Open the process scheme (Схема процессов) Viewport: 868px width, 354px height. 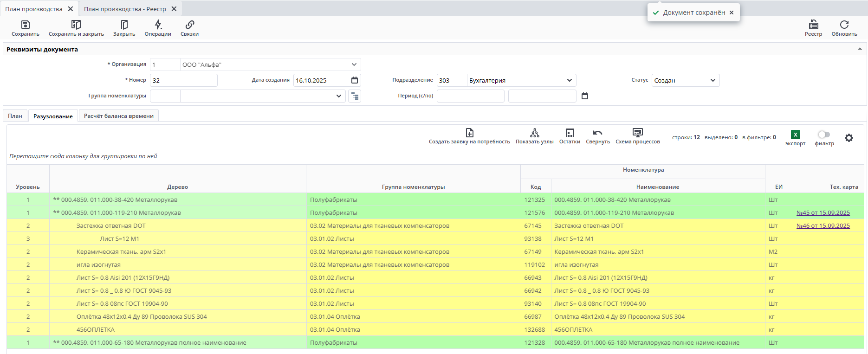click(x=637, y=133)
